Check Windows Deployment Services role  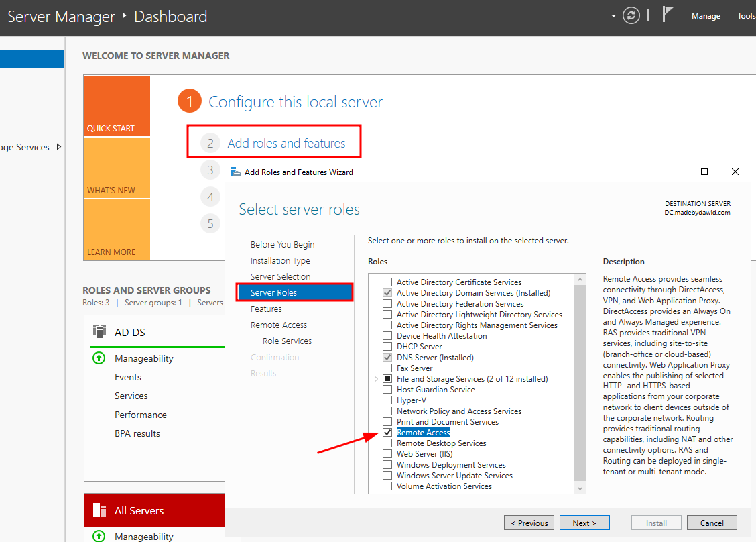pyautogui.click(x=387, y=465)
